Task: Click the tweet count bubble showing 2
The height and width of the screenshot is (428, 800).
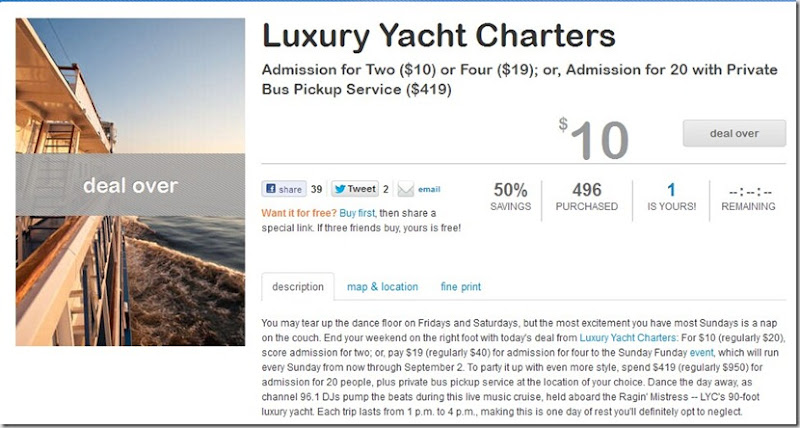Action: click(387, 189)
